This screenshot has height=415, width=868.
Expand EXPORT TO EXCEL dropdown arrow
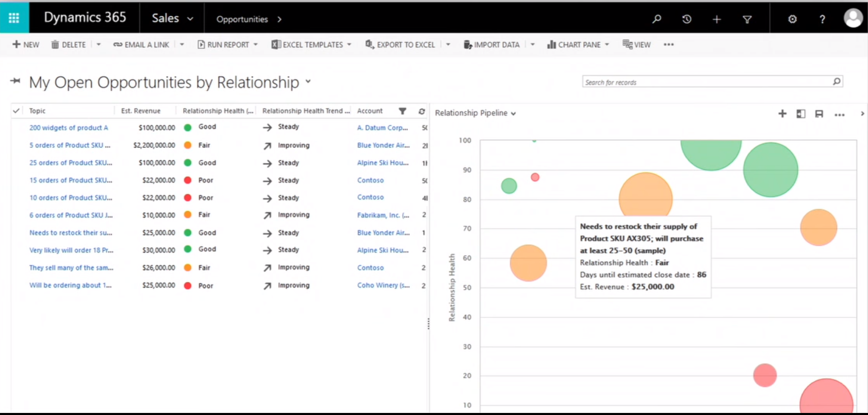pyautogui.click(x=448, y=44)
